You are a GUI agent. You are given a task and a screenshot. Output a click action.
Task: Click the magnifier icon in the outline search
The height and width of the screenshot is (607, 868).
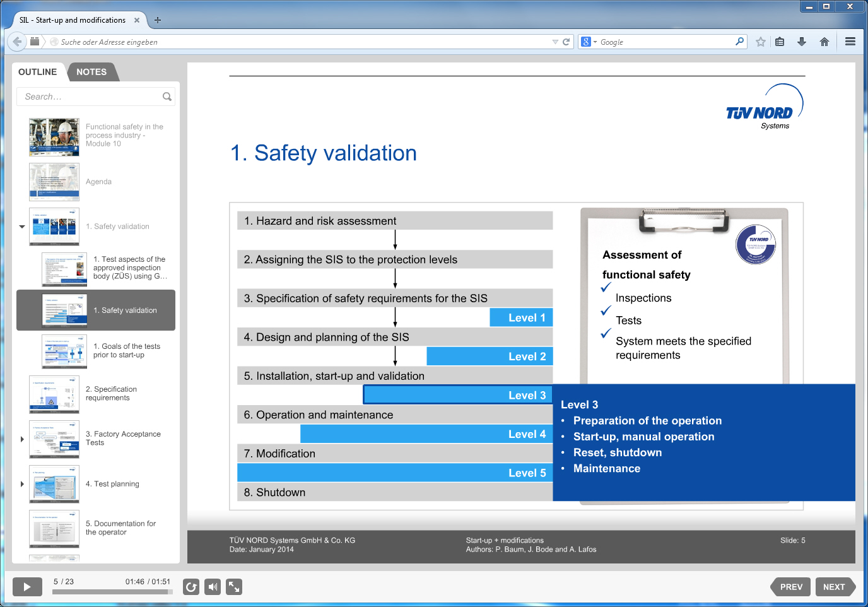[167, 97]
